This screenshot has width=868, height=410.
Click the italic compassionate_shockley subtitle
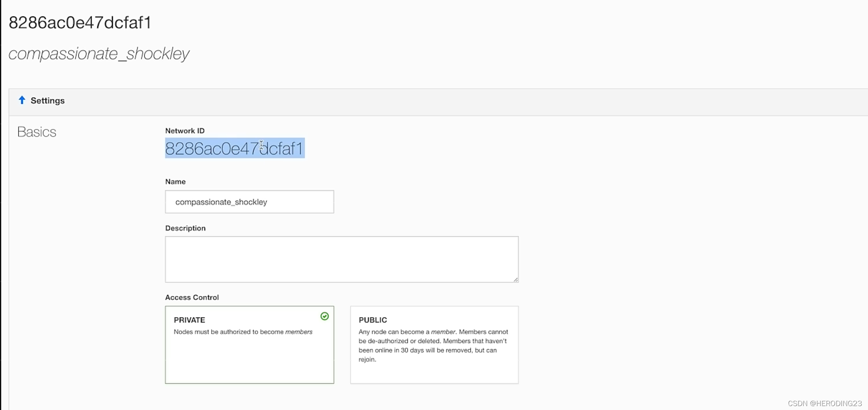(x=99, y=54)
